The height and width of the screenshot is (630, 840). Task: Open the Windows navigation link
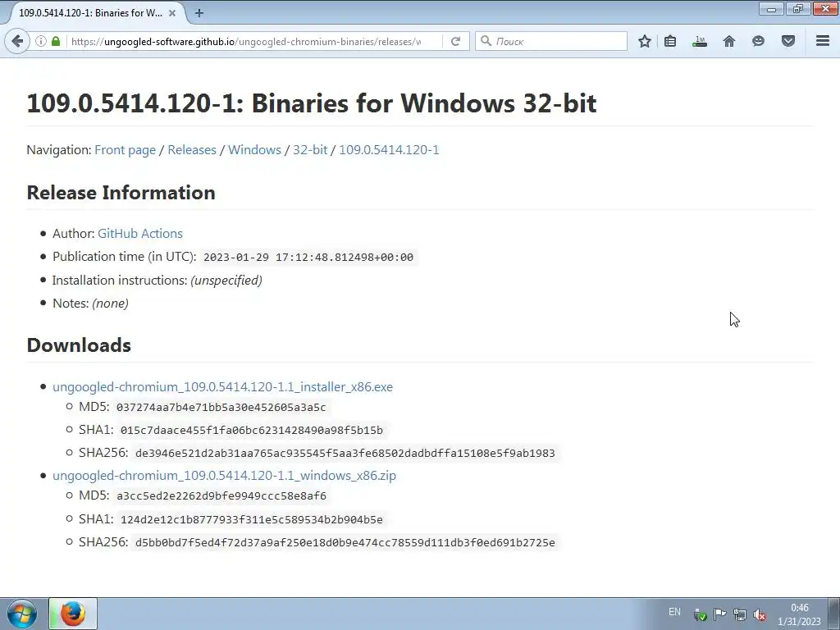(254, 150)
